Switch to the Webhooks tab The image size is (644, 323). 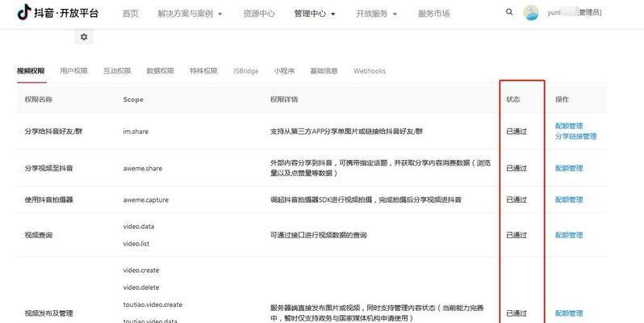[370, 71]
